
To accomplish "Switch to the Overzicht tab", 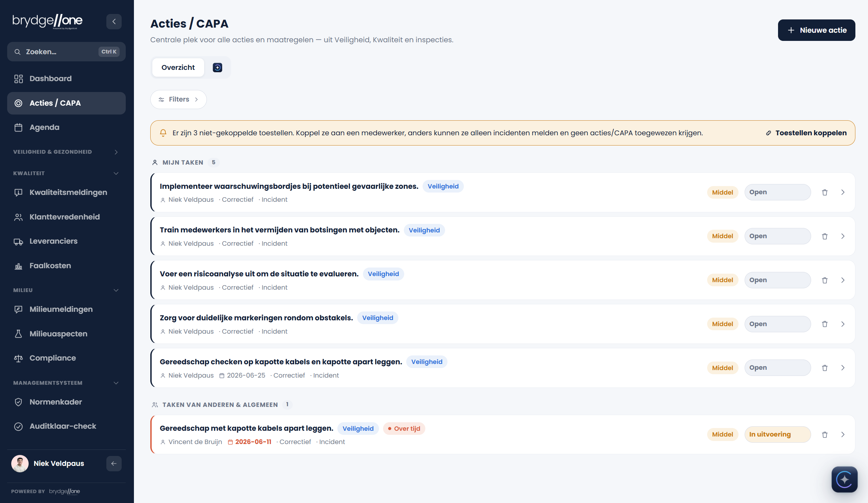I will [178, 67].
